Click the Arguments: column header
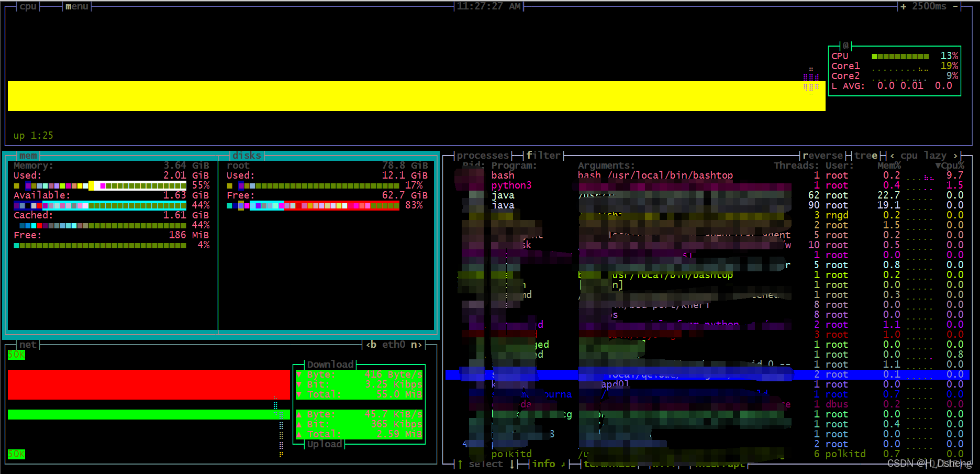This screenshot has height=474, width=980. click(606, 166)
